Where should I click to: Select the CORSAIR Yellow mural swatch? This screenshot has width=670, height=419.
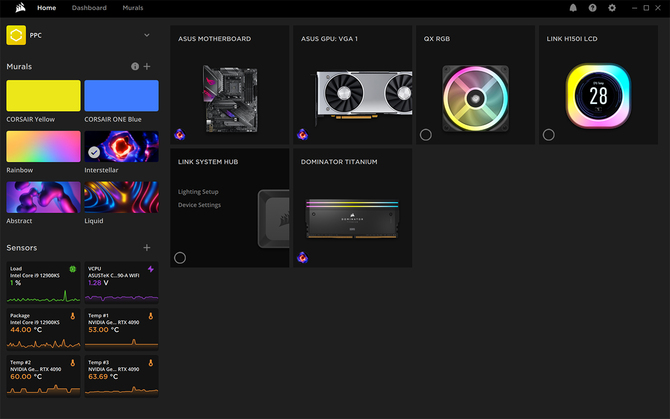click(x=43, y=96)
